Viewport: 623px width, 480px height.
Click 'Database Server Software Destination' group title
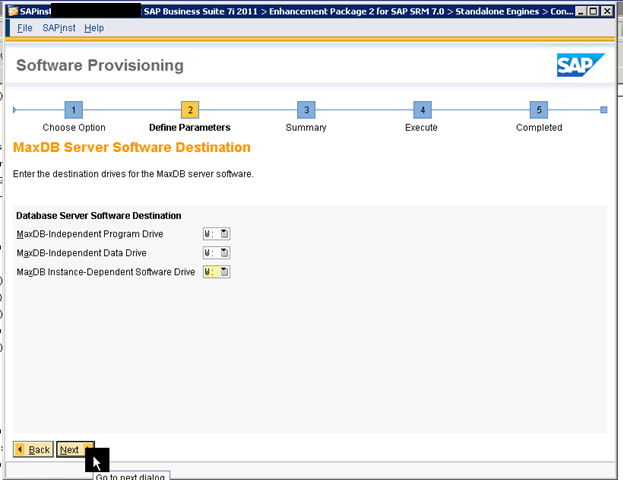(99, 216)
